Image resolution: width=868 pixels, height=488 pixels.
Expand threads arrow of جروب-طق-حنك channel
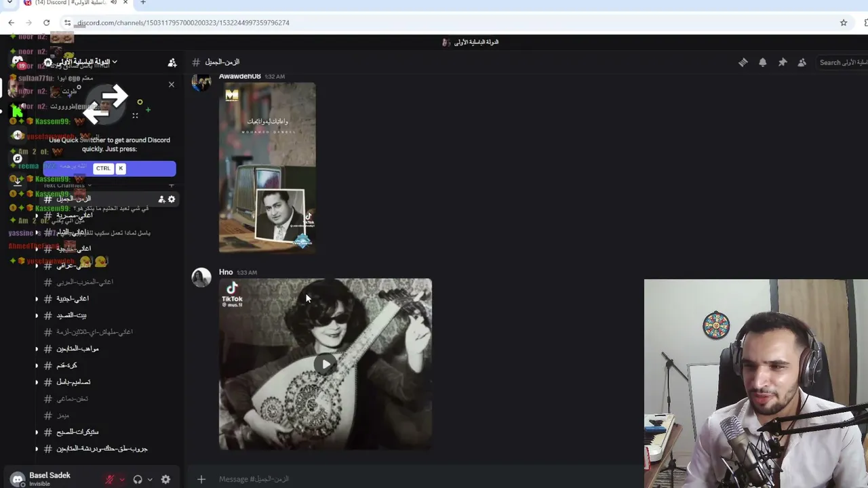click(37, 449)
